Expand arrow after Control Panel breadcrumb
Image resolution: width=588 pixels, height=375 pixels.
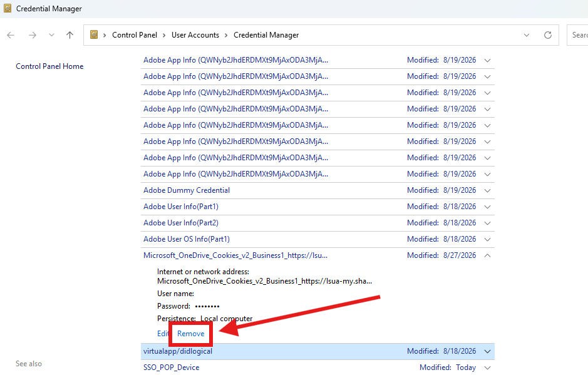click(x=164, y=35)
